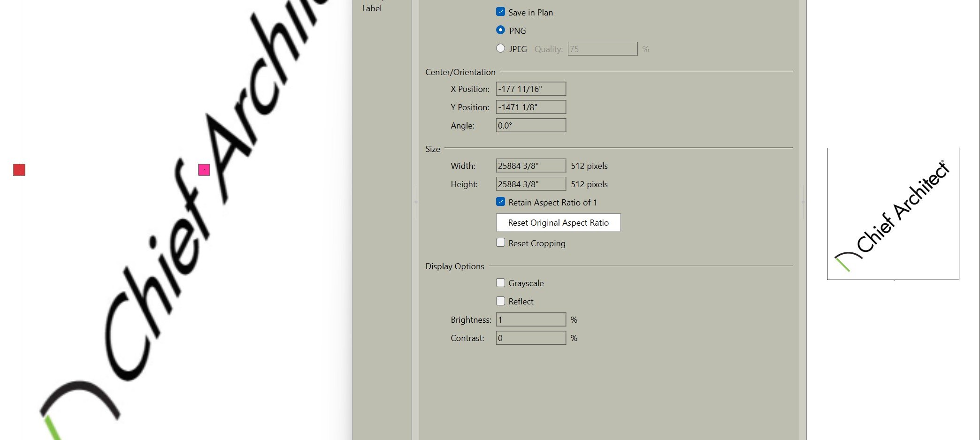
Task: Click the Center/Orientation section heading
Action: 460,72
